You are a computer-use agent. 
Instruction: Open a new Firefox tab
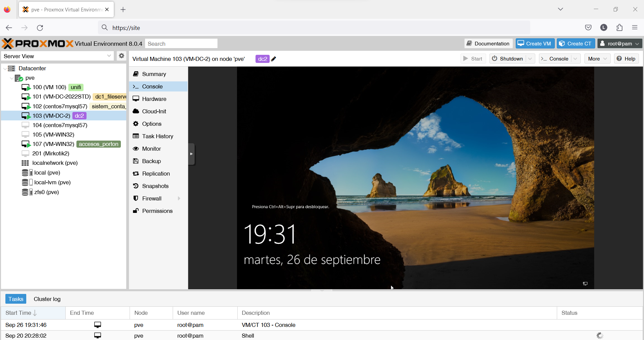[123, 9]
